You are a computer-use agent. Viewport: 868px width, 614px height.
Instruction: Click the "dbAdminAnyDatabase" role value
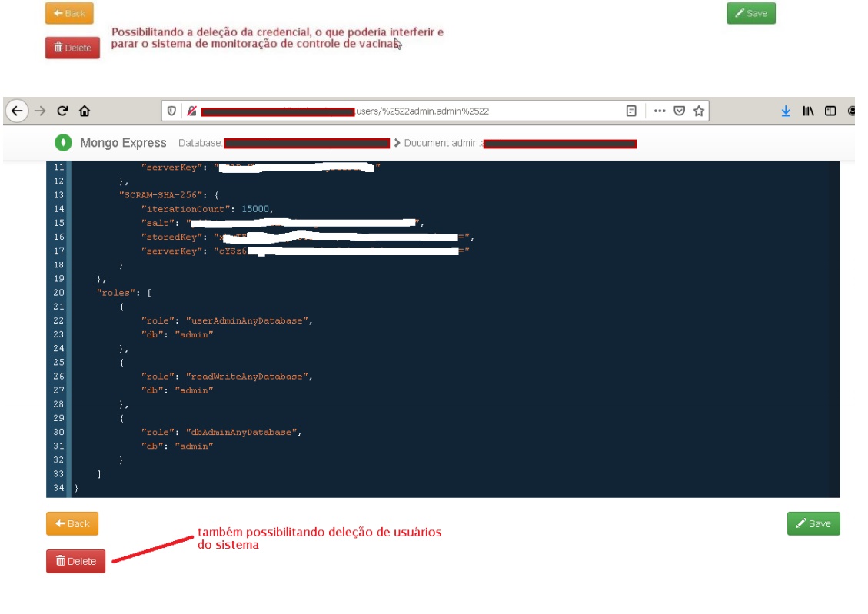click(x=241, y=432)
